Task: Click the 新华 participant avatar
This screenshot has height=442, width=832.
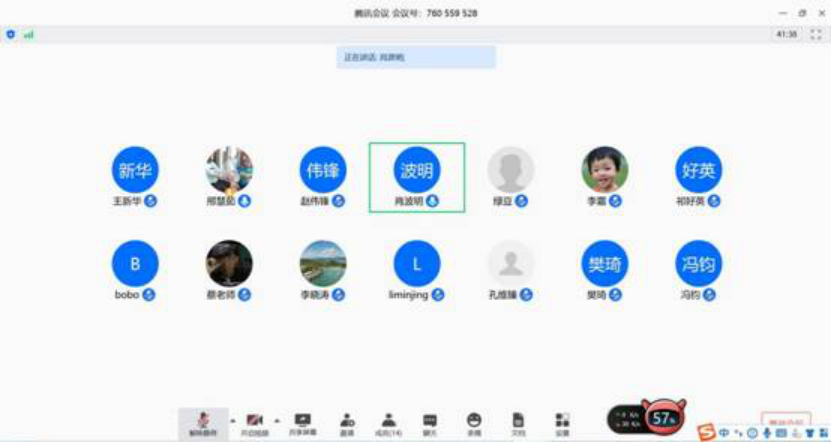Action: pos(135,170)
